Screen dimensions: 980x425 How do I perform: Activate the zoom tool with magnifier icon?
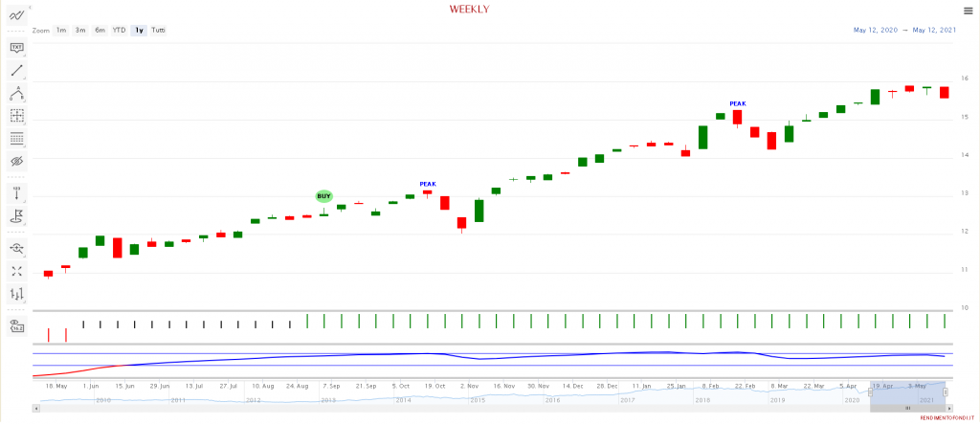16,248
